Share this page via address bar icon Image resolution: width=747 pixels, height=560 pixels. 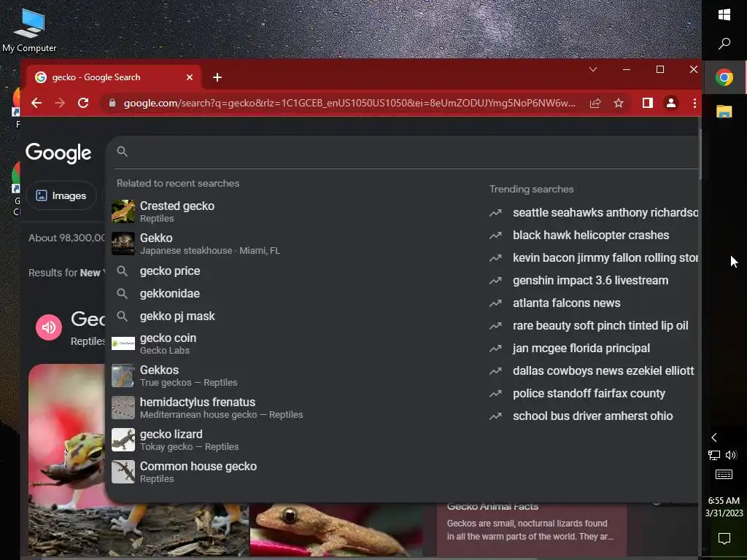click(x=595, y=103)
